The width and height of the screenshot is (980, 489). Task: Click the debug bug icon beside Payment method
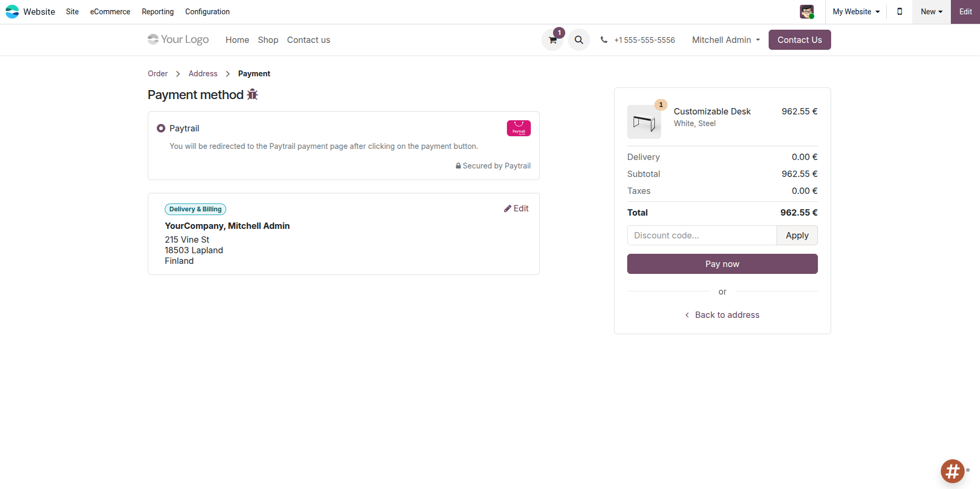tap(253, 94)
